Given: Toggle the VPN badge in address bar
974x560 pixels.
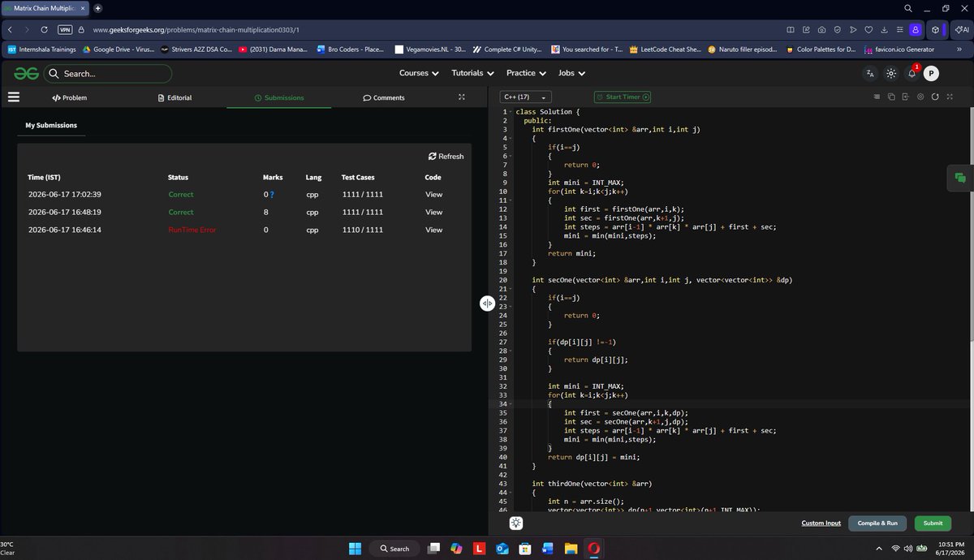Looking at the screenshot, I should pos(65,29).
